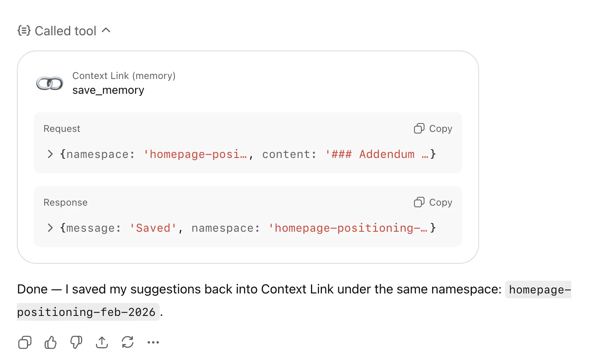
Task: Expand the Response JSON details
Action: click(x=50, y=228)
